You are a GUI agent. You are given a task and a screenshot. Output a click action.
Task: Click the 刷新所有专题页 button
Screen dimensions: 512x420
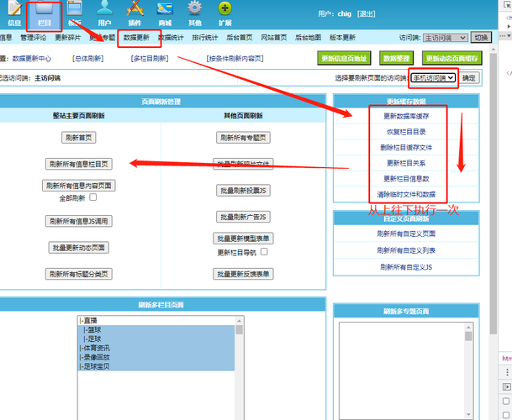tap(243, 138)
